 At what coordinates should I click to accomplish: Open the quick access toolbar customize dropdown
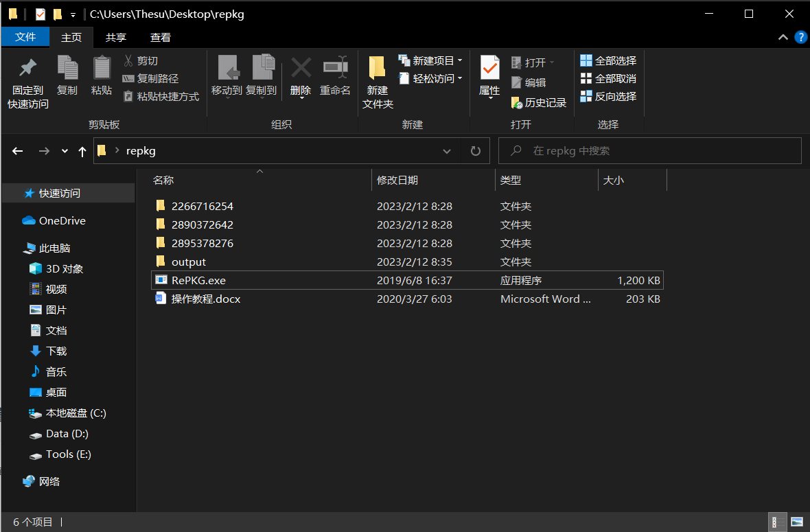click(73, 15)
